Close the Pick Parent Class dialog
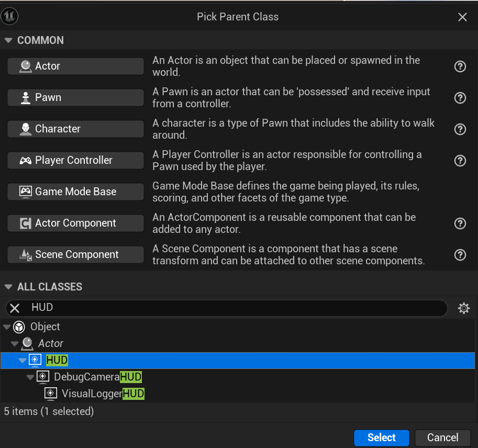Viewport: 478px width, 448px height. tap(462, 17)
